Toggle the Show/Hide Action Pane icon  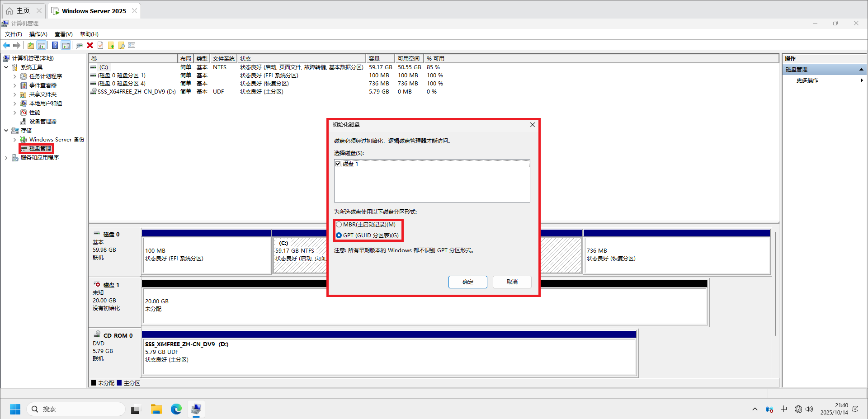(x=66, y=45)
